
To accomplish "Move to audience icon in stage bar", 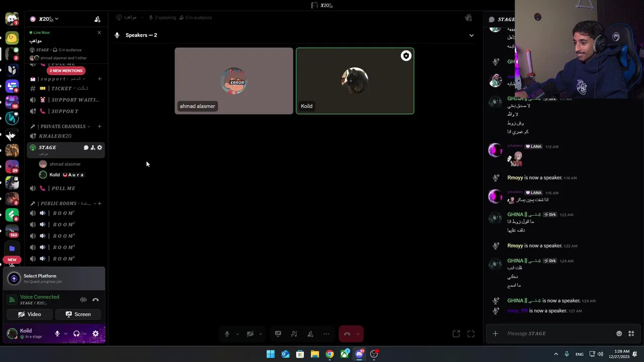I will pyautogui.click(x=310, y=334).
